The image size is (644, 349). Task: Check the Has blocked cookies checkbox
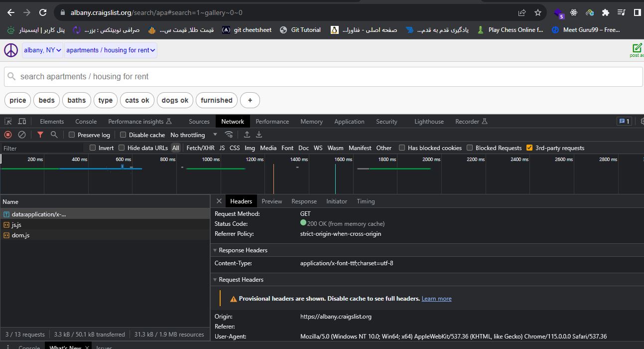pyautogui.click(x=402, y=148)
